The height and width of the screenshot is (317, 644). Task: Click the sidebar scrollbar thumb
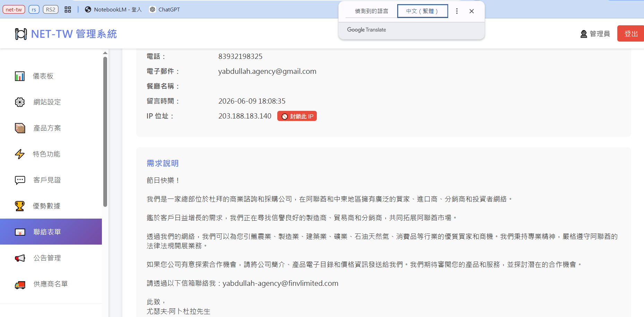pos(105,132)
